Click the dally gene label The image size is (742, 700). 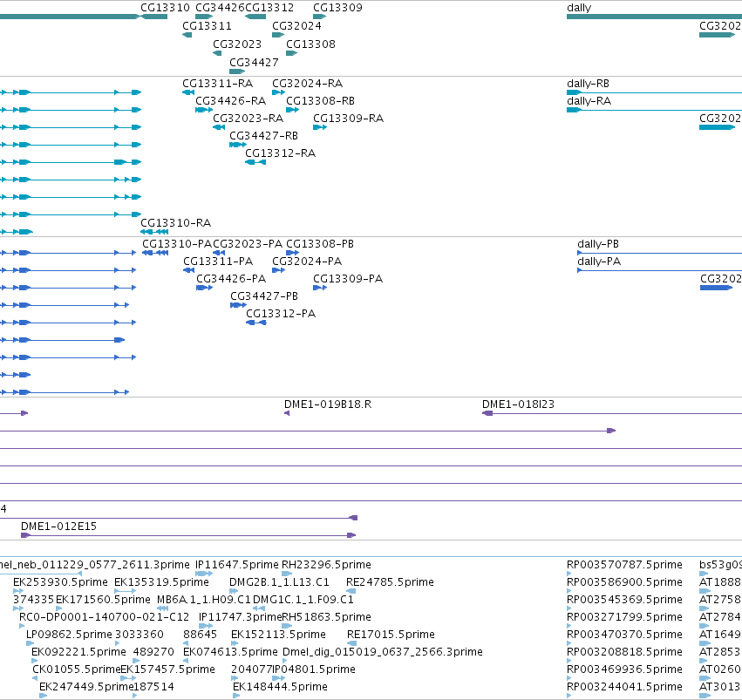(x=579, y=8)
